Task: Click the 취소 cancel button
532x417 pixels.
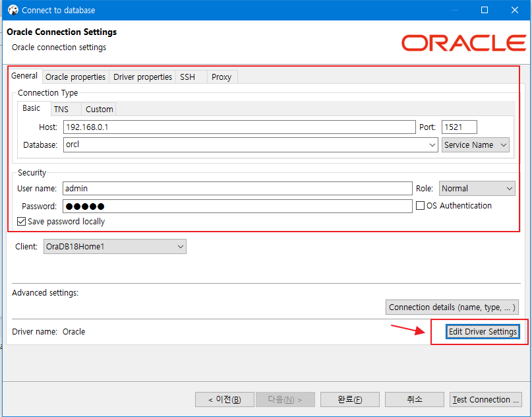Action: point(414,400)
